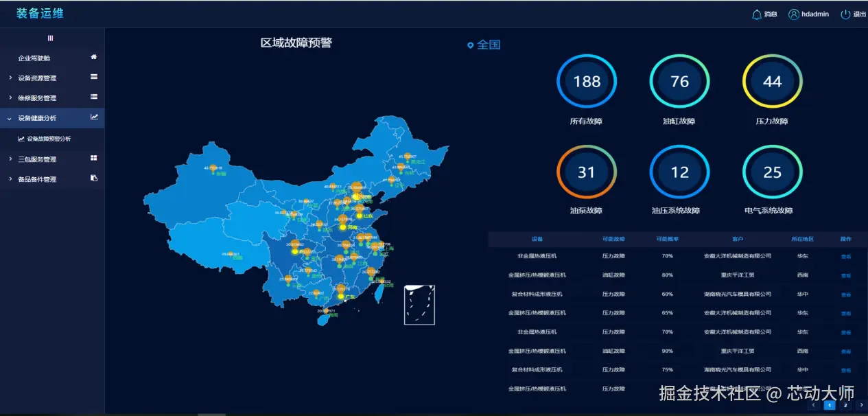The image size is (868, 416).
Task: Click the 消息 messages text
Action: click(x=771, y=14)
